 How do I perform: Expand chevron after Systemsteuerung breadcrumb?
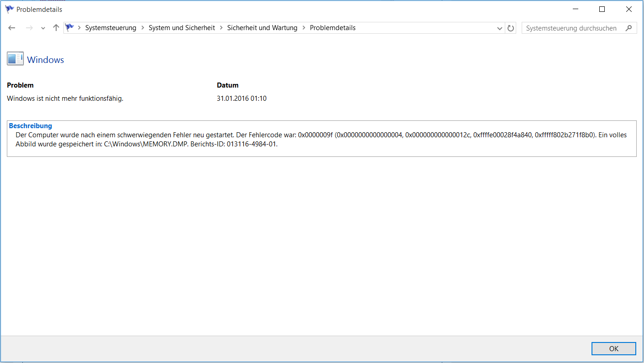[142, 28]
